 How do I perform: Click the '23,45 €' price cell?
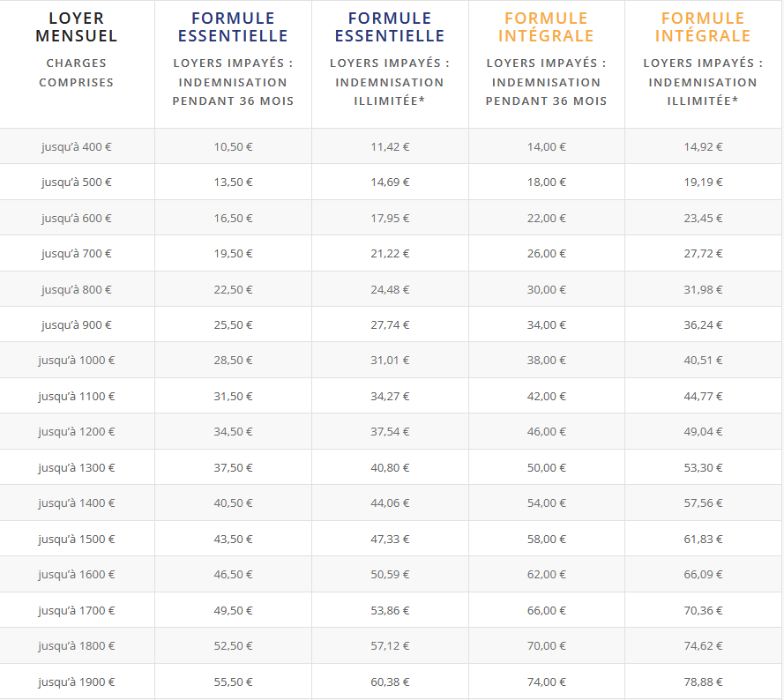pos(703,219)
